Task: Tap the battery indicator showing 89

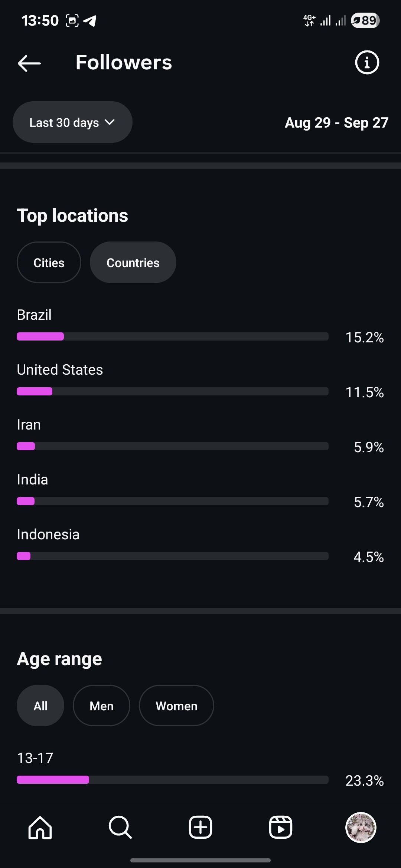Action: pos(365,20)
